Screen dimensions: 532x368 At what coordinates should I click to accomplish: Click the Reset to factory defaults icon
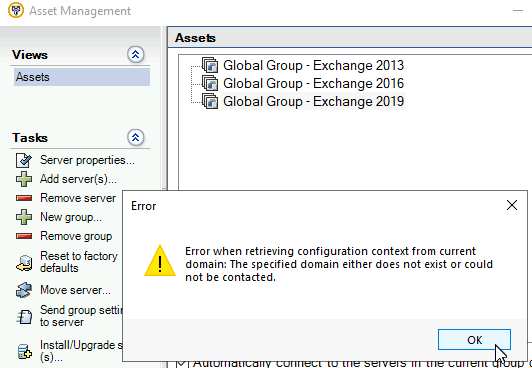24,263
